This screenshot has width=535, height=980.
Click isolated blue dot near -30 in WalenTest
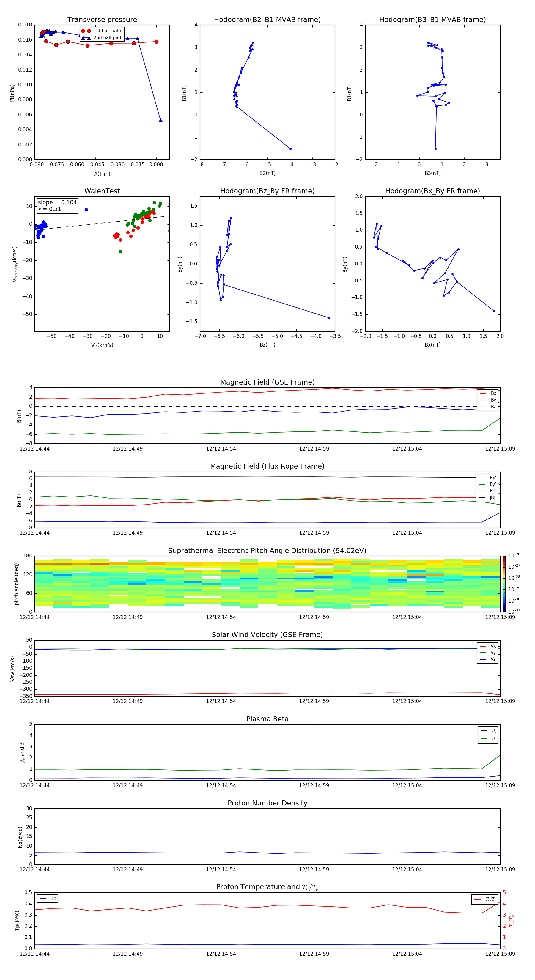click(86, 210)
